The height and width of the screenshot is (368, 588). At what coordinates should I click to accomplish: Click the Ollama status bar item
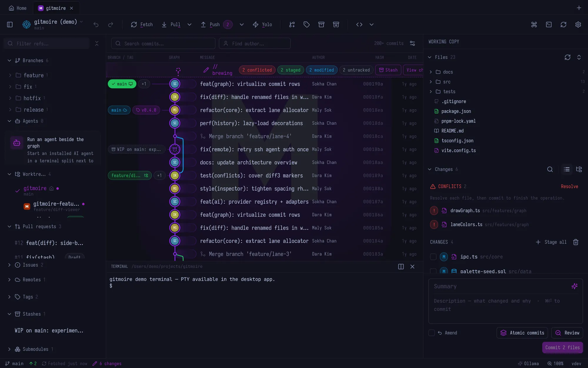click(x=528, y=364)
